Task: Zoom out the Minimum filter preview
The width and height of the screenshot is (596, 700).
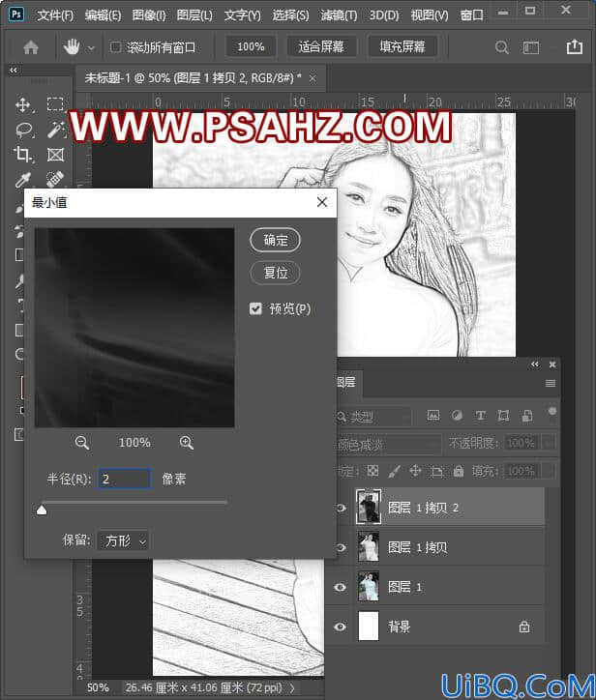Action: (x=82, y=443)
